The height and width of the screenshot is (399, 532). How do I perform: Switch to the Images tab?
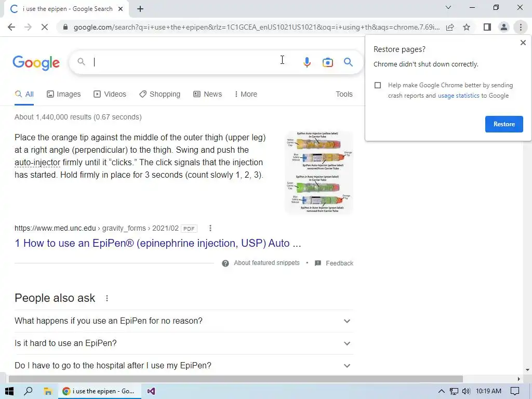click(x=64, y=95)
